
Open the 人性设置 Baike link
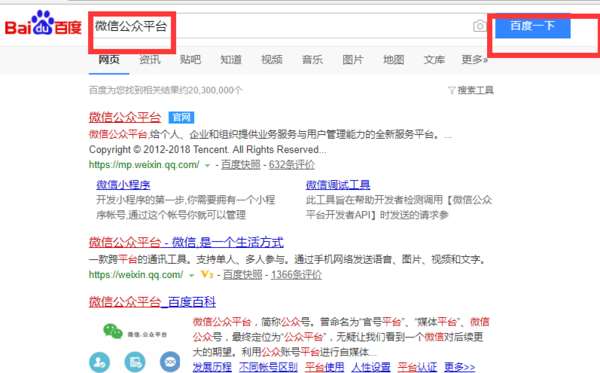[371, 367]
